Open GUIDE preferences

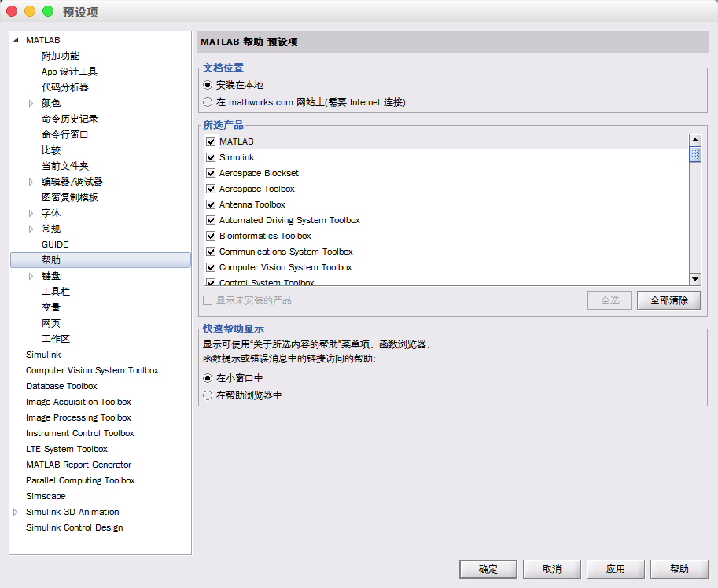55,244
